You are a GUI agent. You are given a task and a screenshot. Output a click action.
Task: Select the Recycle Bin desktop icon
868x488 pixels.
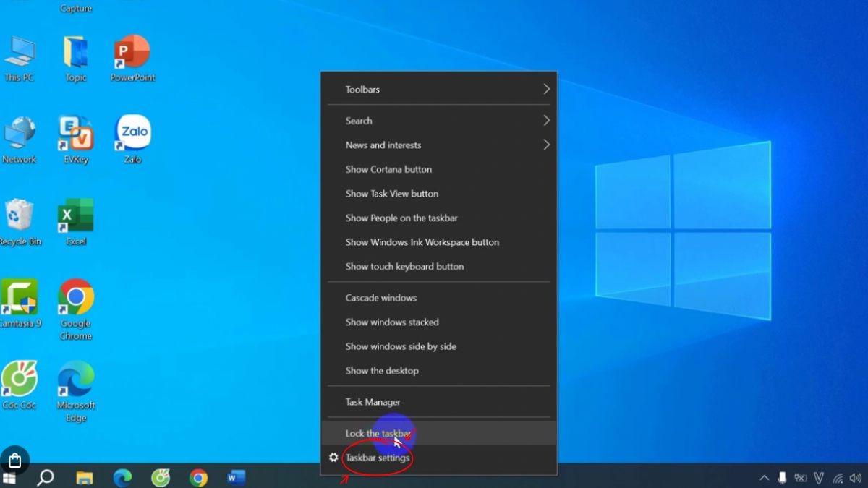[x=20, y=222]
